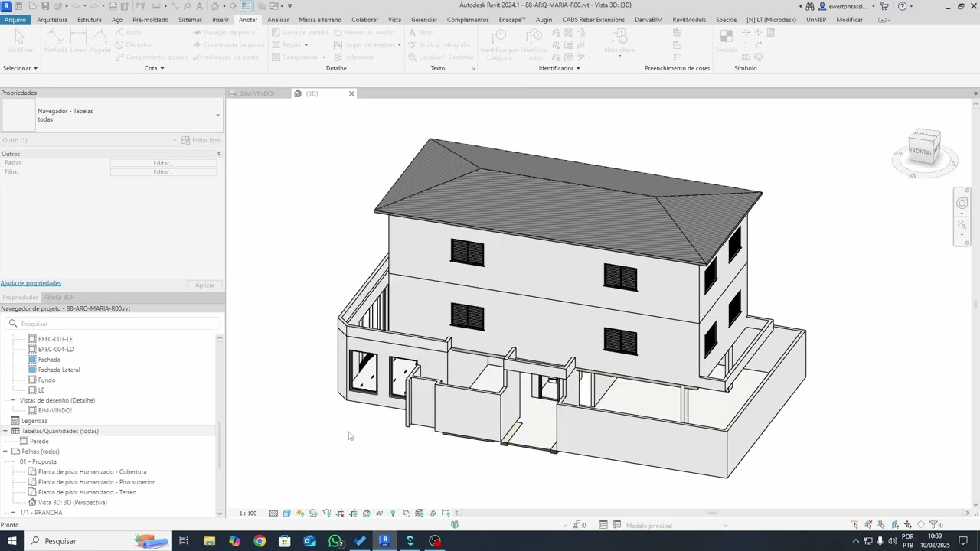Open Ajuda de propriedades link
This screenshot has width=980, height=551.
click(x=31, y=283)
